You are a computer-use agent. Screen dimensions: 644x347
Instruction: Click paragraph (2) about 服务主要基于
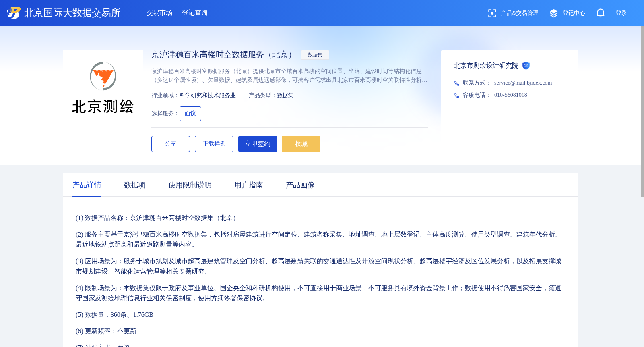(x=318, y=239)
